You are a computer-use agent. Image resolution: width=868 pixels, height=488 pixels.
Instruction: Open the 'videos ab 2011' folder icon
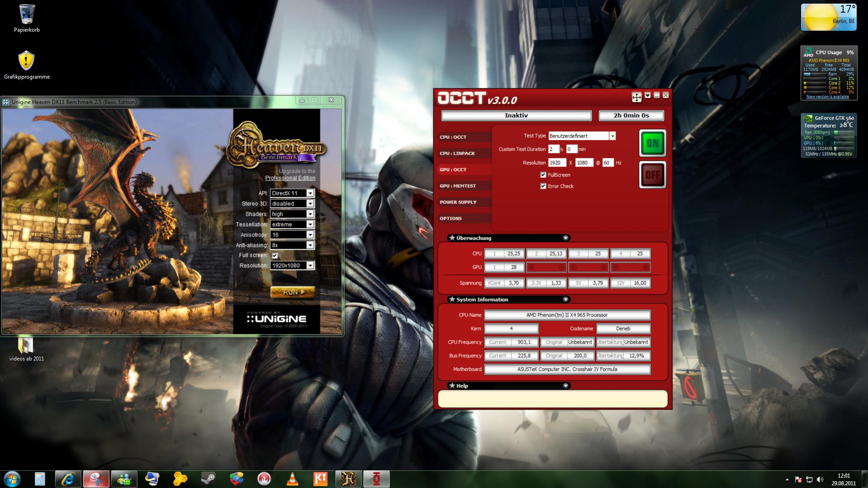point(26,345)
